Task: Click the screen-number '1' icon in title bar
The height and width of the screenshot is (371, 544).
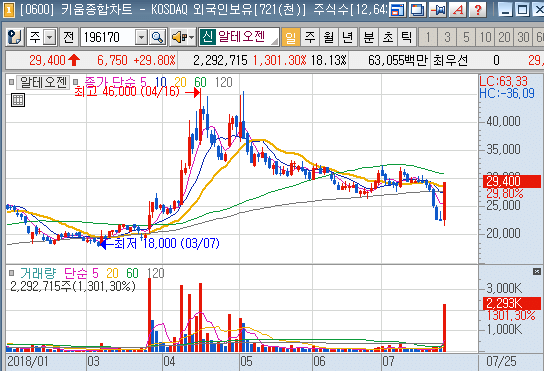Action: tap(9, 10)
